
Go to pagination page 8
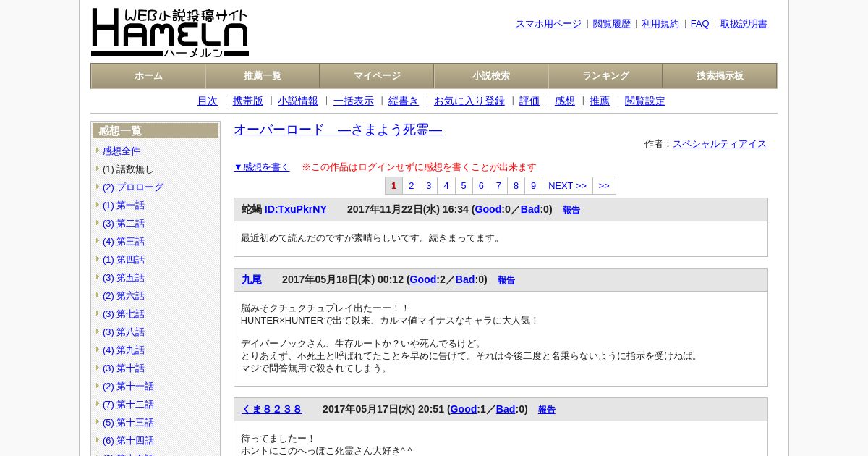click(x=516, y=186)
